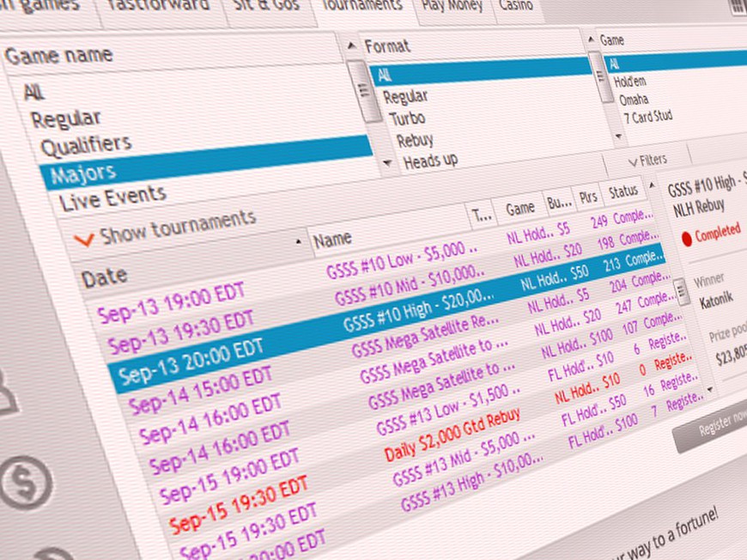
Task: Choose Regular in the Format list
Action: tap(405, 97)
